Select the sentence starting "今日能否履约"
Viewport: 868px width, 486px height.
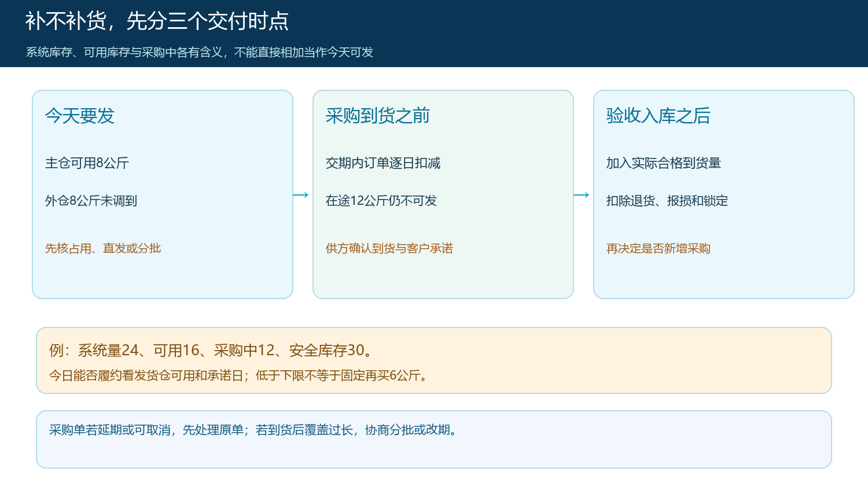[240, 375]
